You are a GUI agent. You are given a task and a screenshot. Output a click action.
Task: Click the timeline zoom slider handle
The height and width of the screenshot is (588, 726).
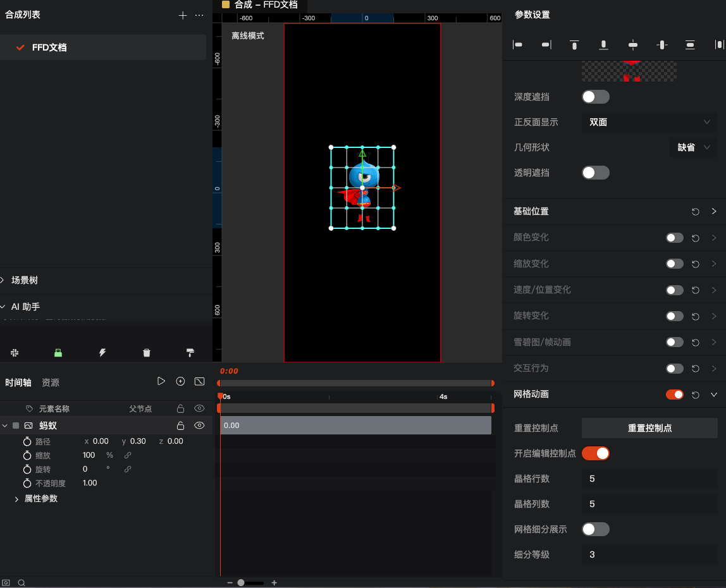point(241,583)
